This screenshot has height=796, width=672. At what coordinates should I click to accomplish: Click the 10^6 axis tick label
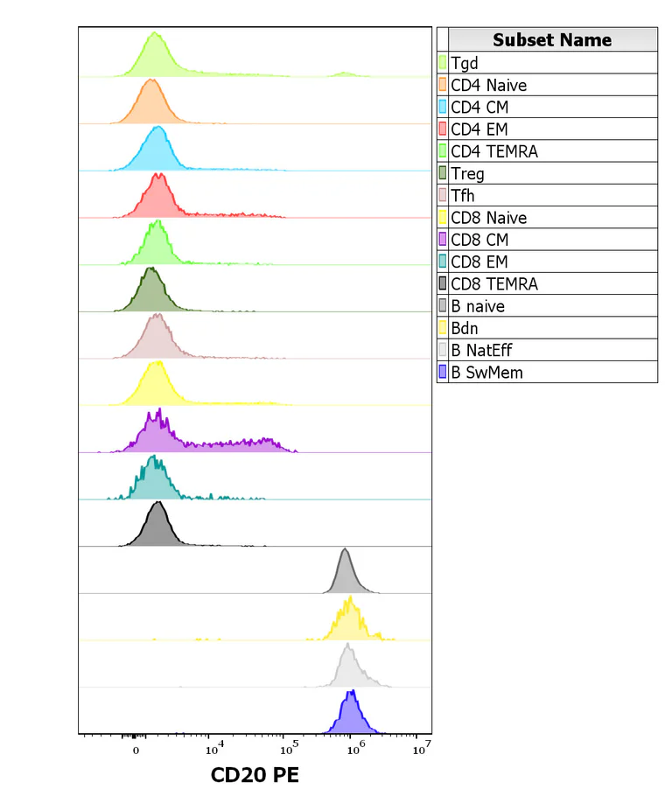pos(355,748)
